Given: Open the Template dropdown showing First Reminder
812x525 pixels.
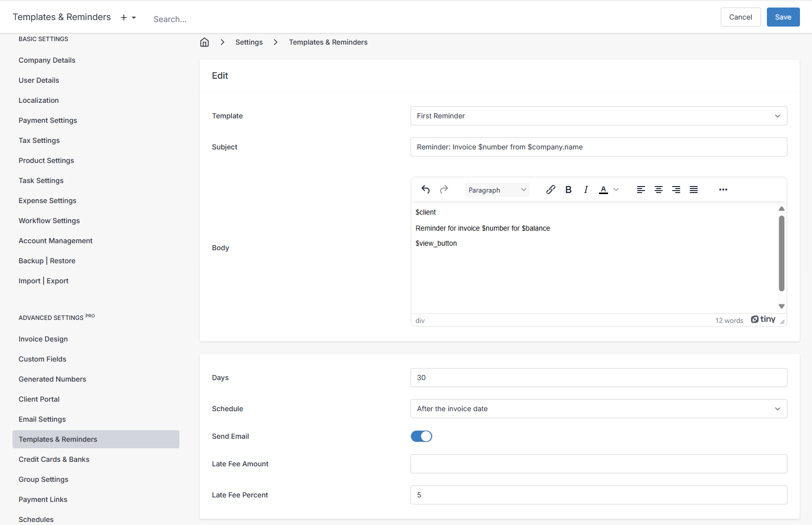Looking at the screenshot, I should [x=598, y=116].
